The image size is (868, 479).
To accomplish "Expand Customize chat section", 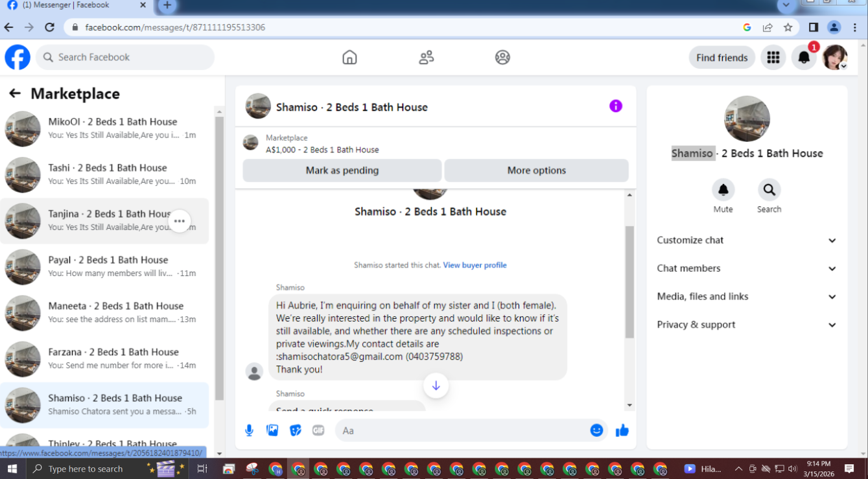I will [x=747, y=240].
